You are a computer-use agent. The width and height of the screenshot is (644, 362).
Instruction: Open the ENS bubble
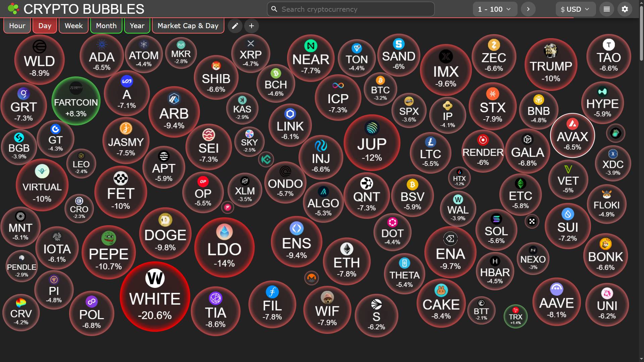click(x=297, y=242)
